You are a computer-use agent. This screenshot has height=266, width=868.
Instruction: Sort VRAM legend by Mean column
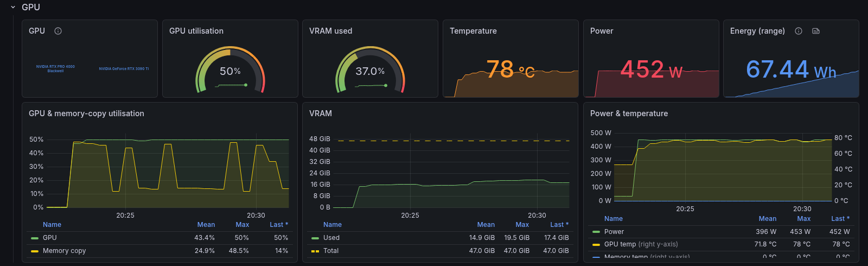[x=486, y=225]
